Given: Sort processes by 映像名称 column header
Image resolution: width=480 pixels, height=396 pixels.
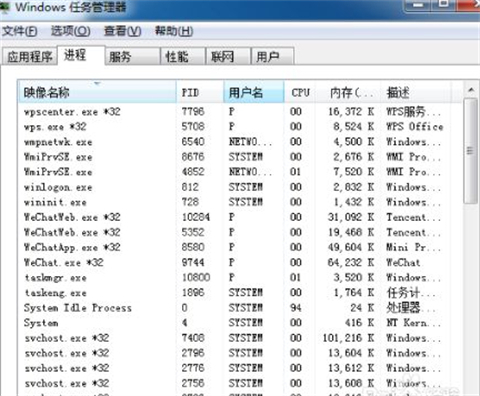Looking at the screenshot, I should point(97,92).
